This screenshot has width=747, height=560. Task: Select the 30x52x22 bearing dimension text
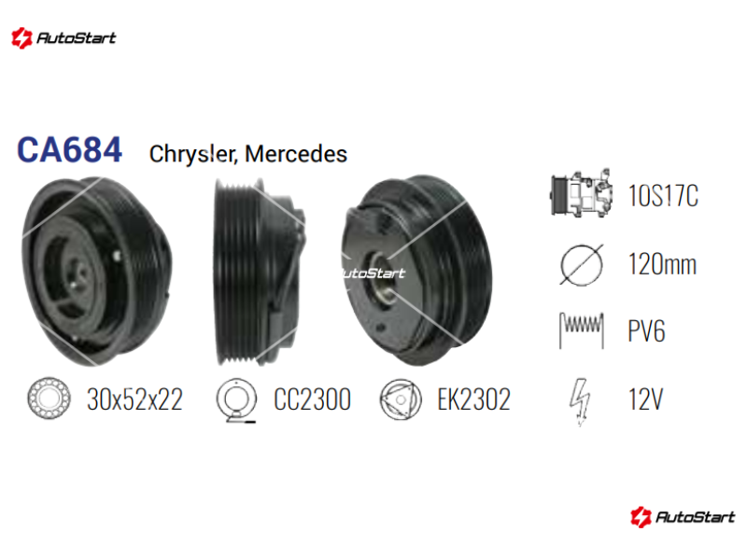tap(134, 399)
